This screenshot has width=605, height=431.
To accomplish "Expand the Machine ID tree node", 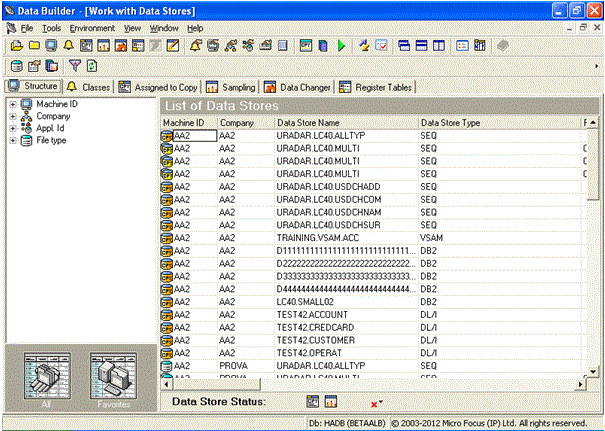I will pyautogui.click(x=12, y=104).
